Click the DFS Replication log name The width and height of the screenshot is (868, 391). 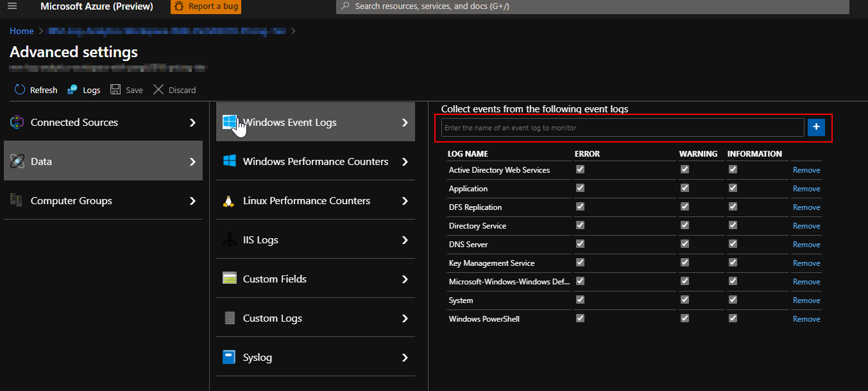point(475,207)
